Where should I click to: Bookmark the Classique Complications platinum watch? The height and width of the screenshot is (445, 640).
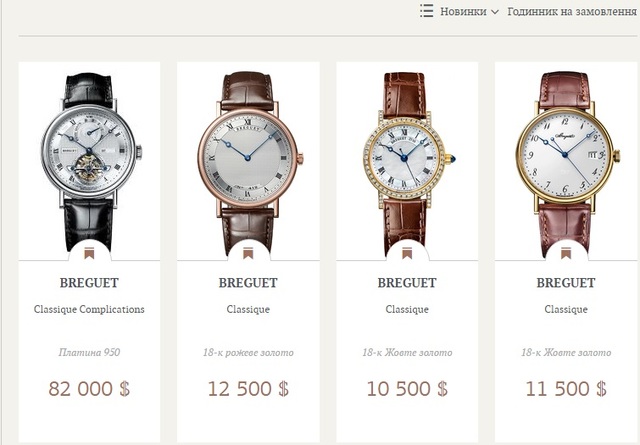pyautogui.click(x=89, y=254)
